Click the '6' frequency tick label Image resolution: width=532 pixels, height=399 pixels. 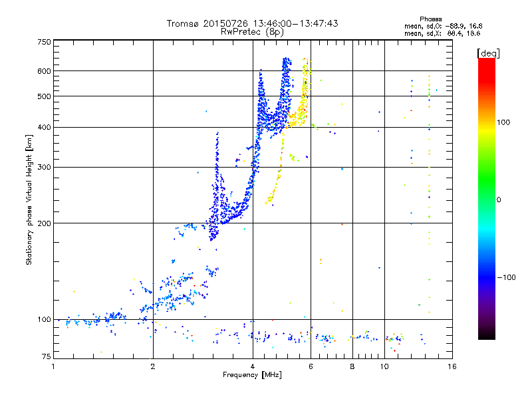311,366
